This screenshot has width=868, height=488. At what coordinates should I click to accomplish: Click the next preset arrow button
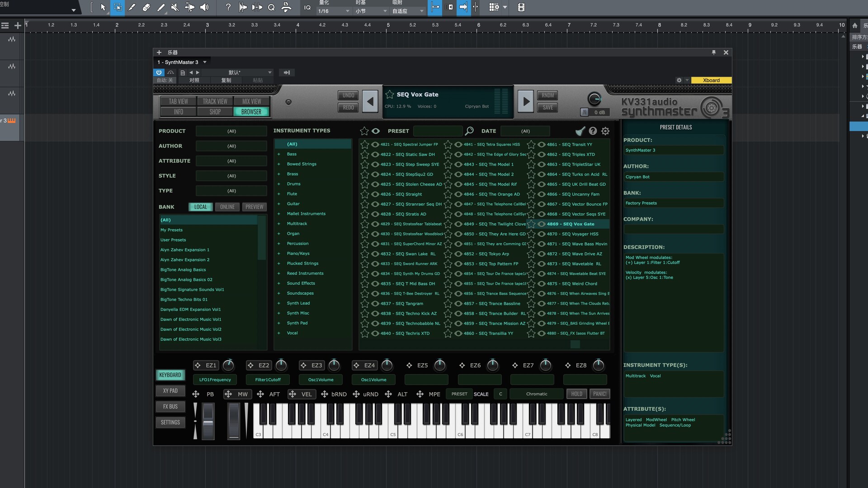point(526,102)
